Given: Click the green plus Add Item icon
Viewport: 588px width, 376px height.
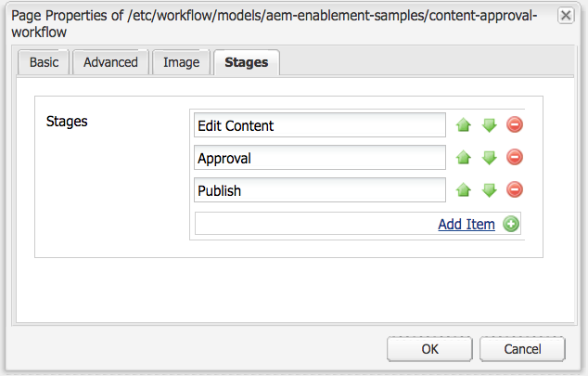Looking at the screenshot, I should click(x=510, y=224).
